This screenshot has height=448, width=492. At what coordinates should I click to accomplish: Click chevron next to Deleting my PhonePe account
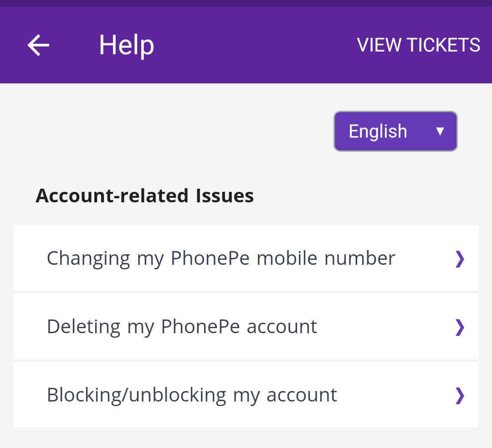click(x=460, y=327)
